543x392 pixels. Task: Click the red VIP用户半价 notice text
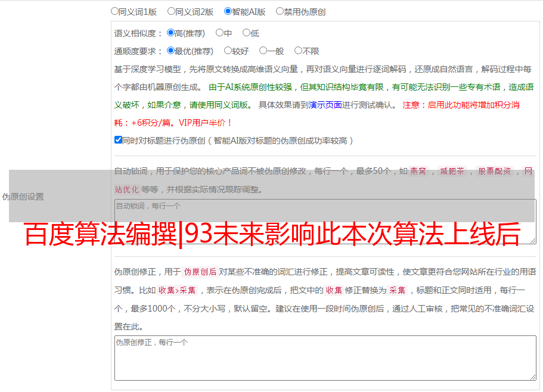coord(205,123)
